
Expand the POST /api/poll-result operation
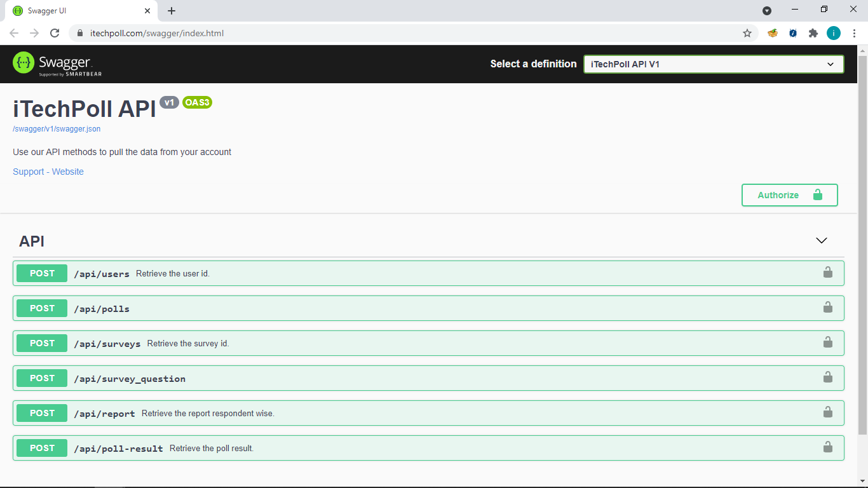(x=428, y=448)
